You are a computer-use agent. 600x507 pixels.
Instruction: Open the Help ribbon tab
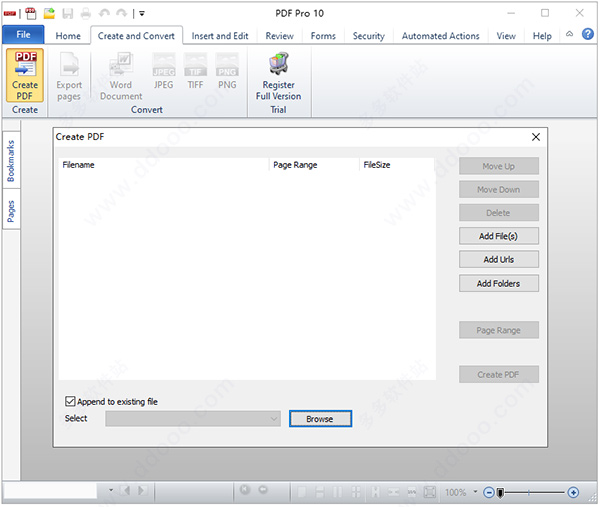coord(542,36)
